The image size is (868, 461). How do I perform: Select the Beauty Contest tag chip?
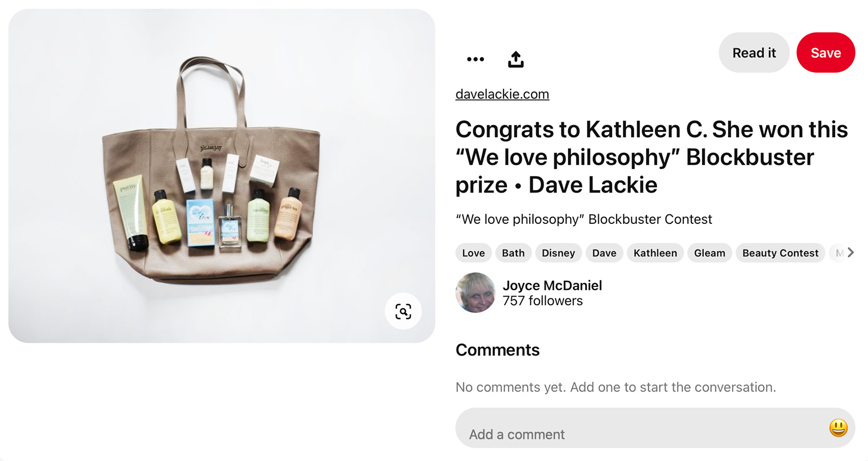pos(780,253)
